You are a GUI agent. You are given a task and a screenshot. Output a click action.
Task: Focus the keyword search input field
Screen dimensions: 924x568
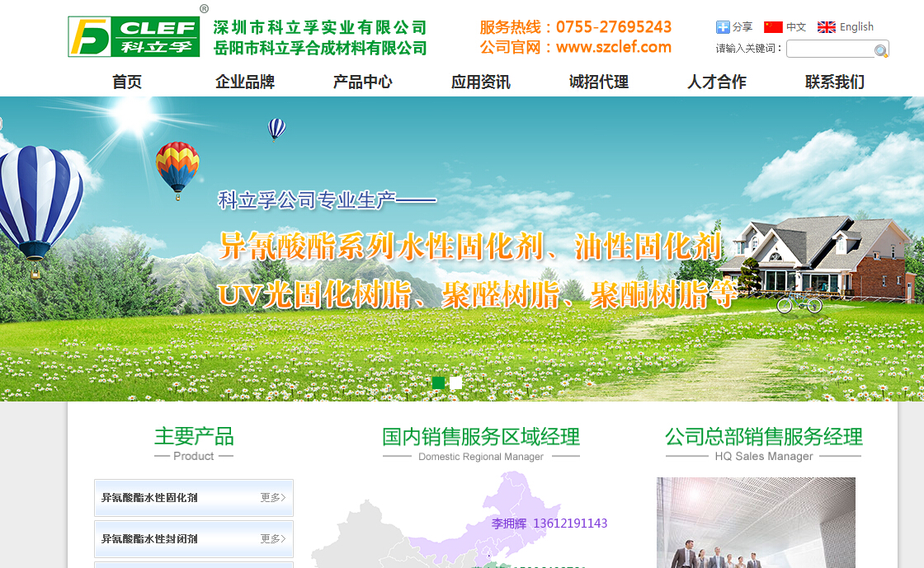[x=831, y=49]
